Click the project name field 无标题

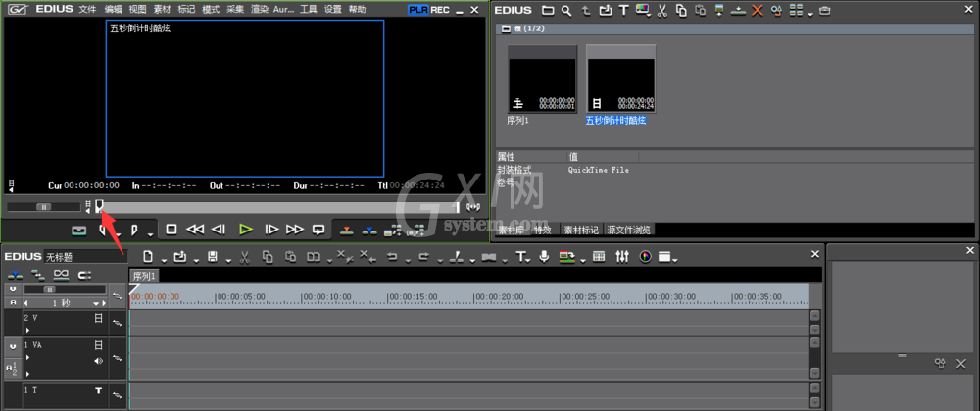click(x=85, y=256)
